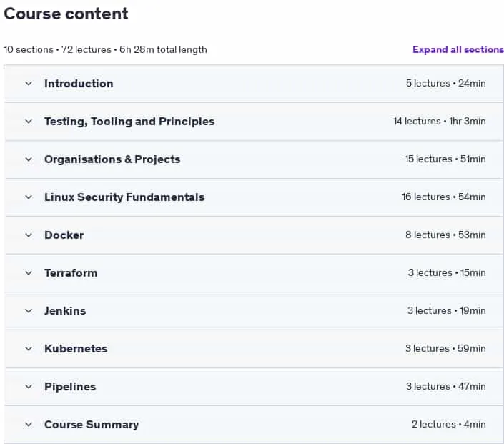
Task: Click the 14 lectures • 1hr 3min label
Action: 439,122
